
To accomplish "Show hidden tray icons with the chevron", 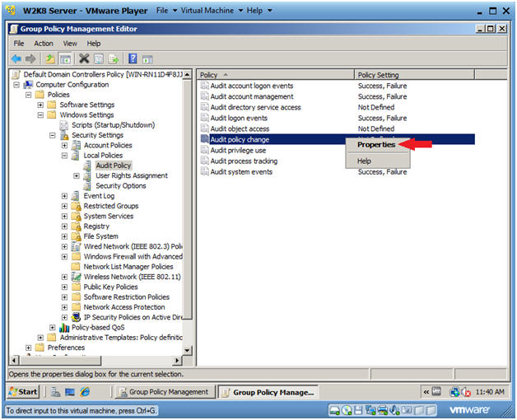I will tap(426, 392).
